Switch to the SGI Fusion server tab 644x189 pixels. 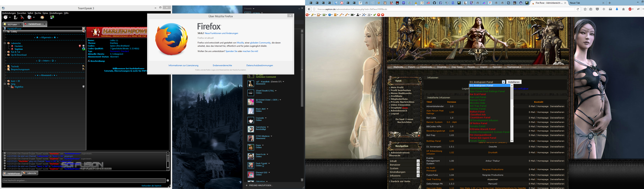click(13, 24)
